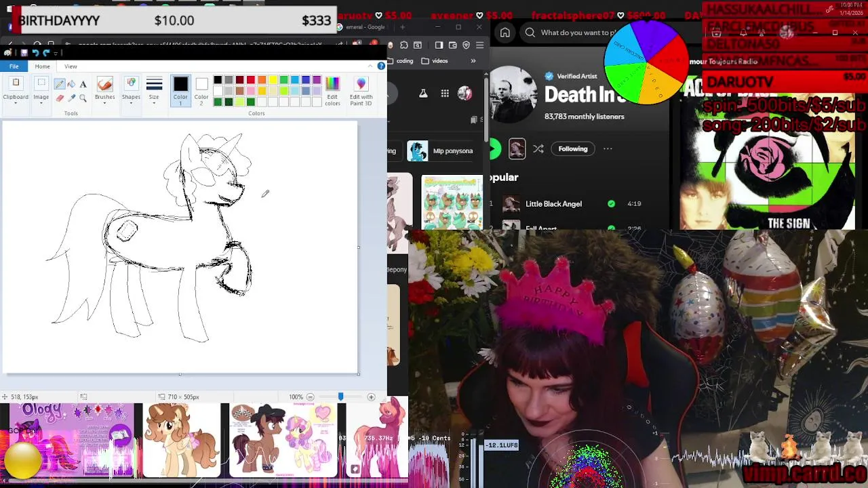Click the browser shield icon

tap(466, 45)
